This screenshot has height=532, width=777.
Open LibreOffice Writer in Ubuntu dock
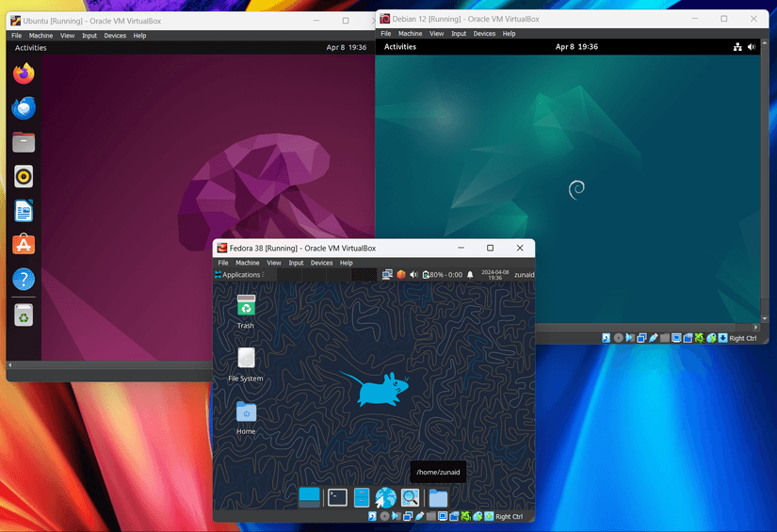click(x=24, y=211)
